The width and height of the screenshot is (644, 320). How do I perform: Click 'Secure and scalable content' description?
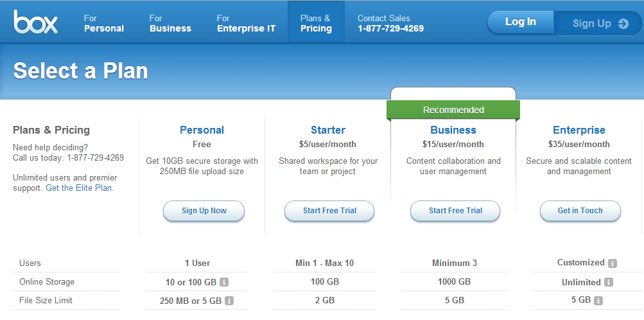click(x=579, y=166)
